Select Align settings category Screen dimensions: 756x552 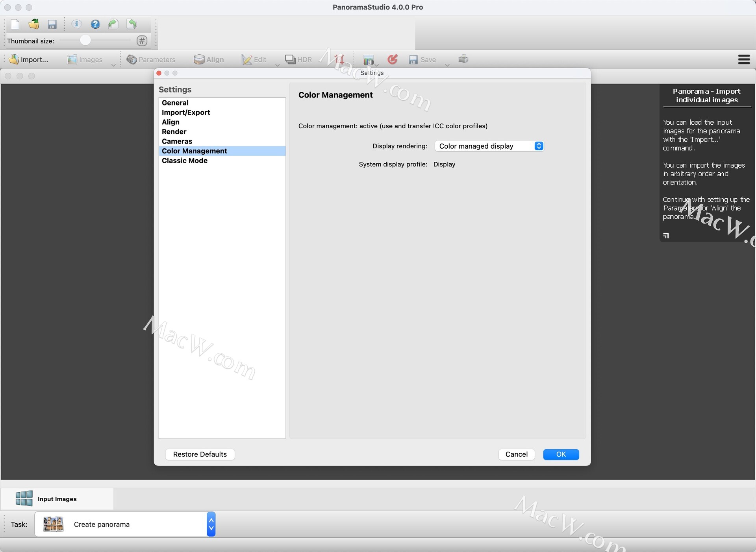point(222,122)
